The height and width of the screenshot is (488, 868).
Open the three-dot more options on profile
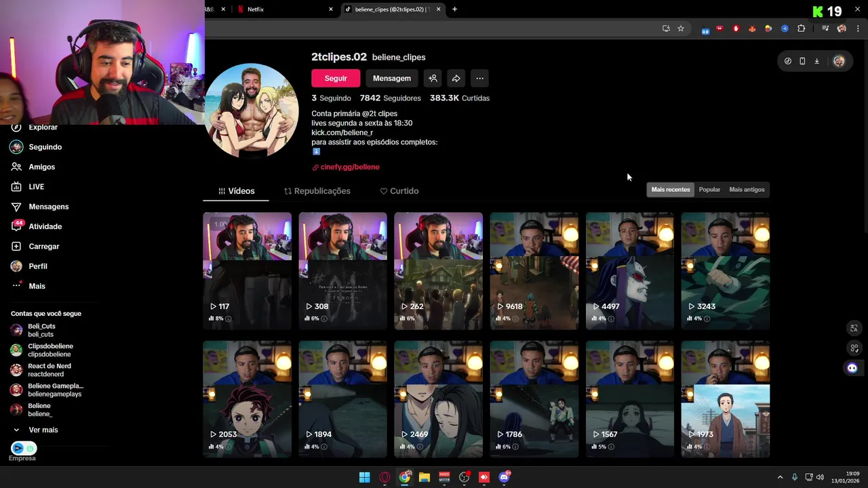click(480, 78)
